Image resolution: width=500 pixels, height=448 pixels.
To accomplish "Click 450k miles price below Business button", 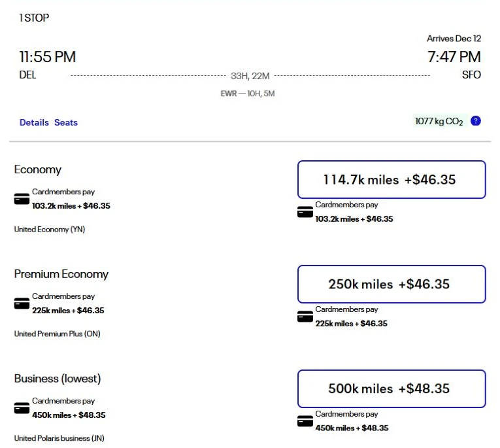I will [x=352, y=428].
